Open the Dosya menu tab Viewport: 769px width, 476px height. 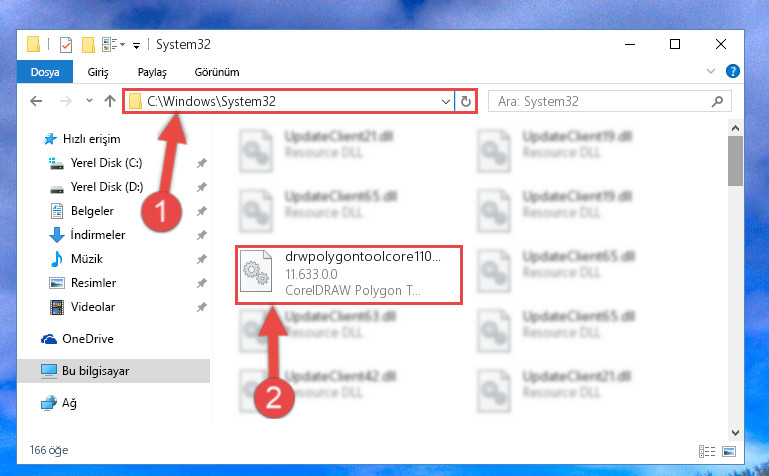click(x=45, y=72)
